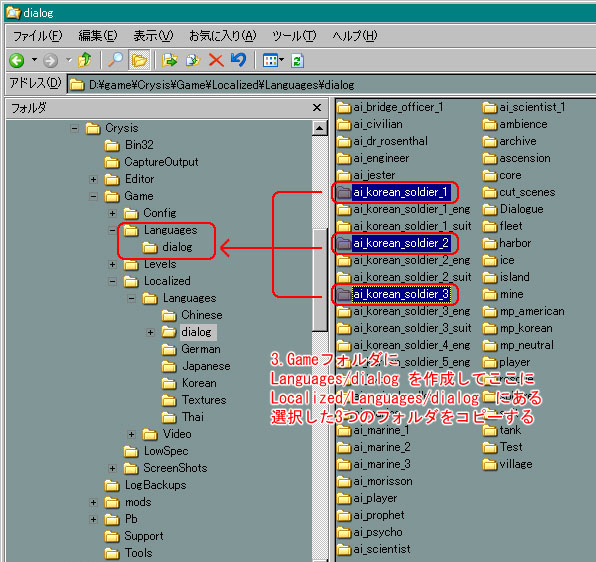Select the village folder name

click(516, 464)
